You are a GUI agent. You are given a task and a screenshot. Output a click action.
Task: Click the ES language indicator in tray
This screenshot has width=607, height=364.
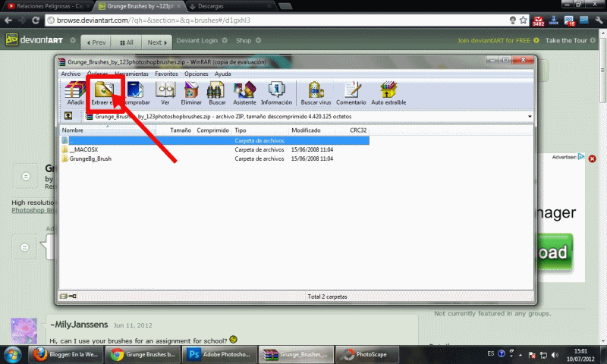tap(490, 353)
